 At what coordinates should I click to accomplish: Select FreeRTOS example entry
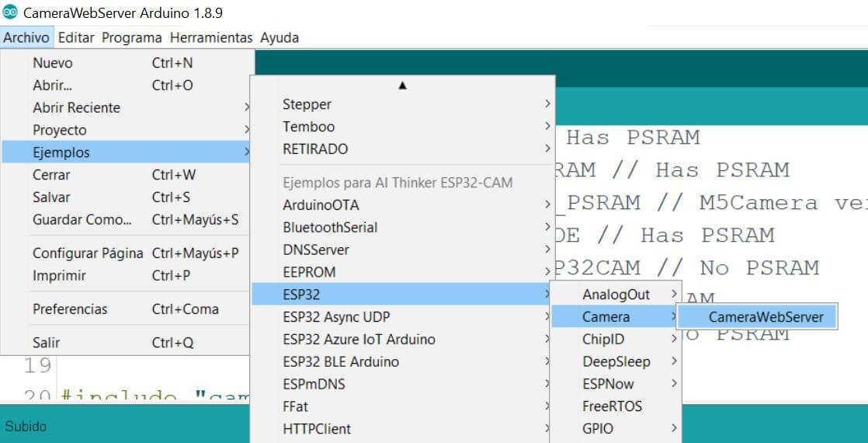click(612, 406)
